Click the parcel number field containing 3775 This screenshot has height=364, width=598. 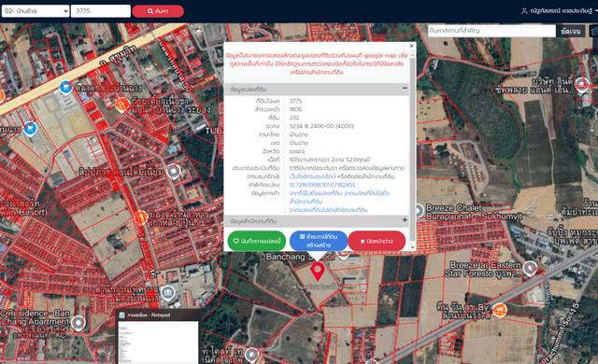[101, 11]
